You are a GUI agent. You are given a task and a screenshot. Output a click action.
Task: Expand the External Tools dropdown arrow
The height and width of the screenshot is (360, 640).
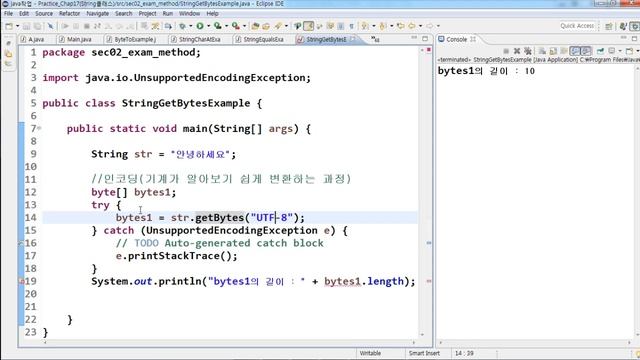(244, 26)
